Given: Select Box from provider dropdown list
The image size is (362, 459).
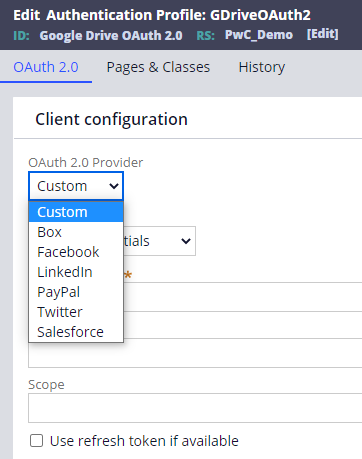Looking at the screenshot, I should pos(76,232).
